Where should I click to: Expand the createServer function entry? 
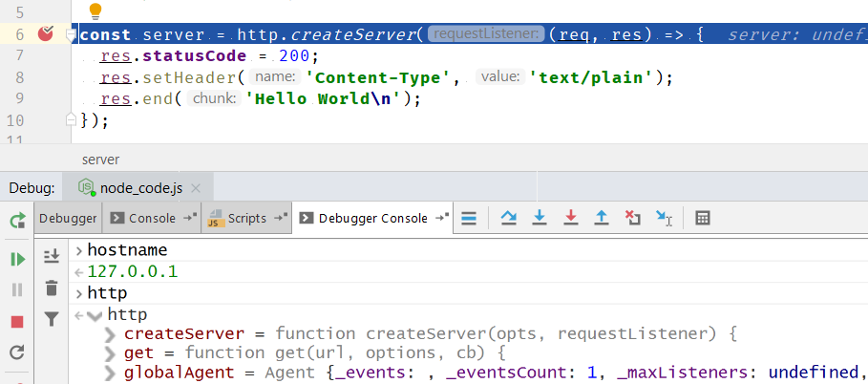tap(111, 334)
